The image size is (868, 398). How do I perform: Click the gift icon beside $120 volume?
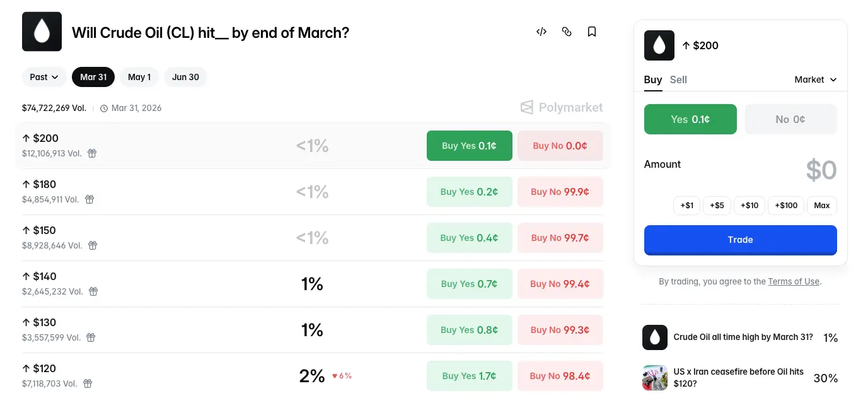(x=88, y=383)
